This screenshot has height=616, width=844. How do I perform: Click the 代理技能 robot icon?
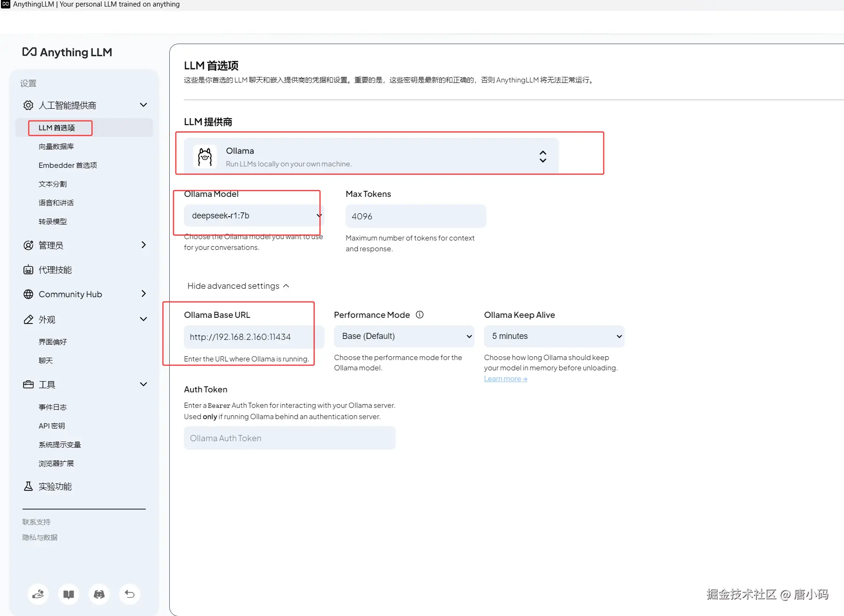click(28, 270)
